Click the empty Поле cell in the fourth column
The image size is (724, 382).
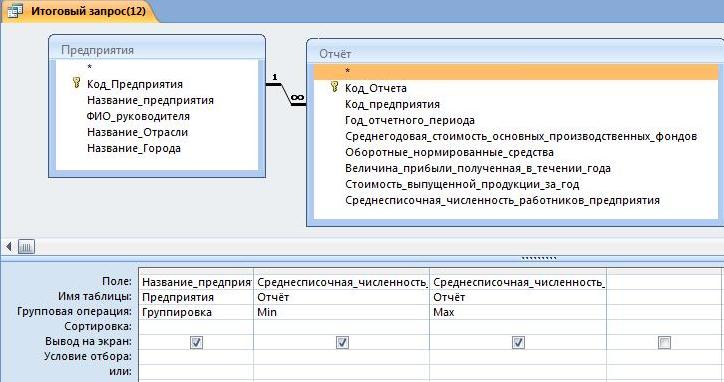click(x=664, y=282)
